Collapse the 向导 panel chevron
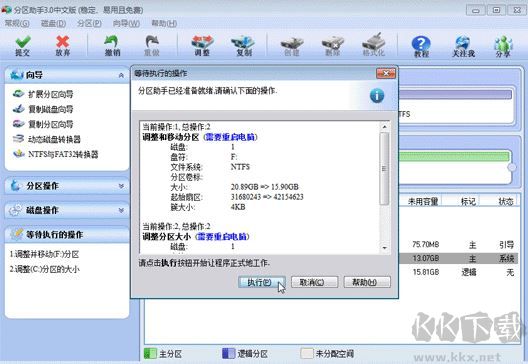 pos(121,75)
